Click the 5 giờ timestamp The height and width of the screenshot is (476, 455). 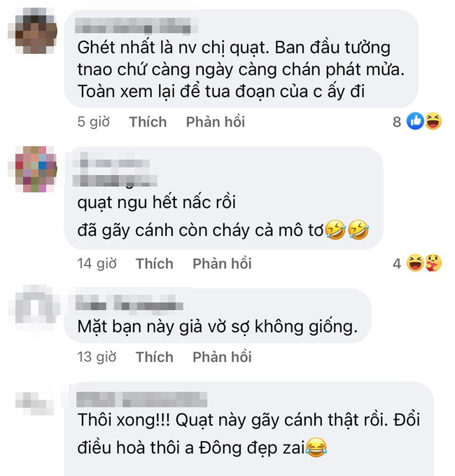(94, 122)
